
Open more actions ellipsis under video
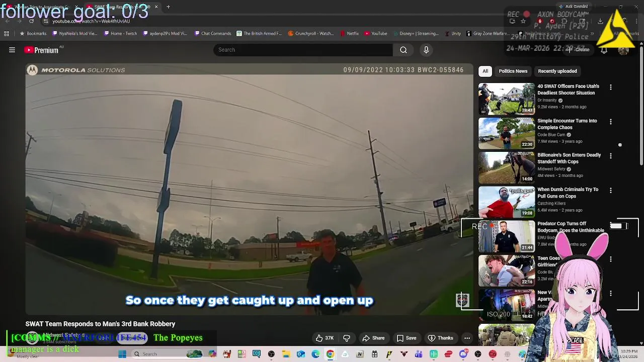[x=467, y=338]
